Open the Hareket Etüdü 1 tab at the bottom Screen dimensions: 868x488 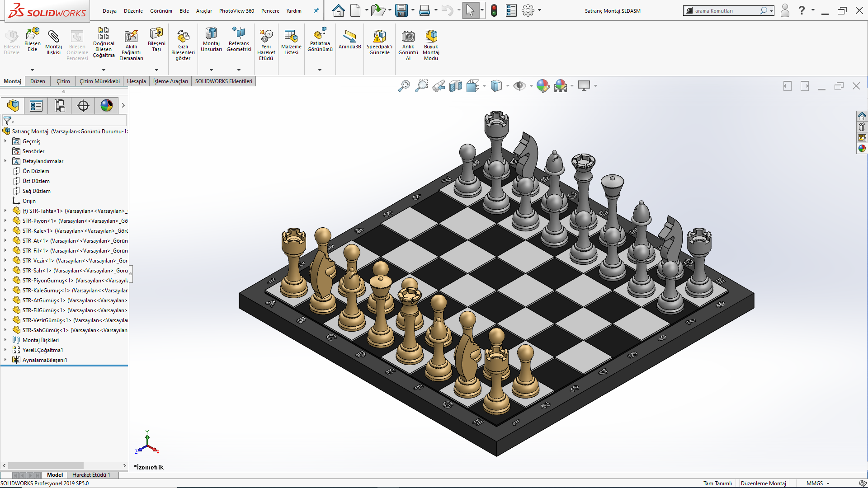[x=91, y=475]
